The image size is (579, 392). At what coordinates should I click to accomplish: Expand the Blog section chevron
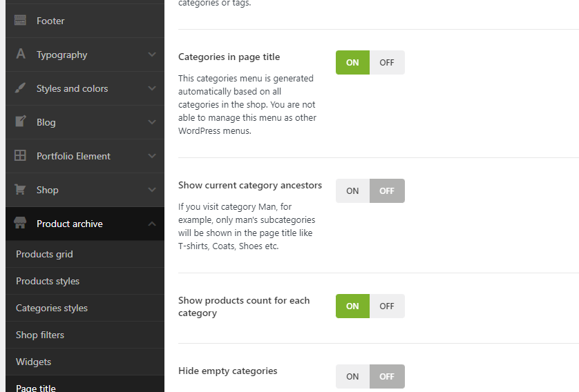click(x=152, y=122)
